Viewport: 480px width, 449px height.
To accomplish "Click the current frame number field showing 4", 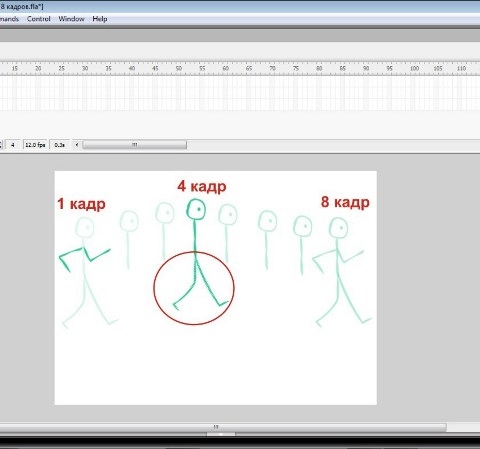I will (x=13, y=145).
